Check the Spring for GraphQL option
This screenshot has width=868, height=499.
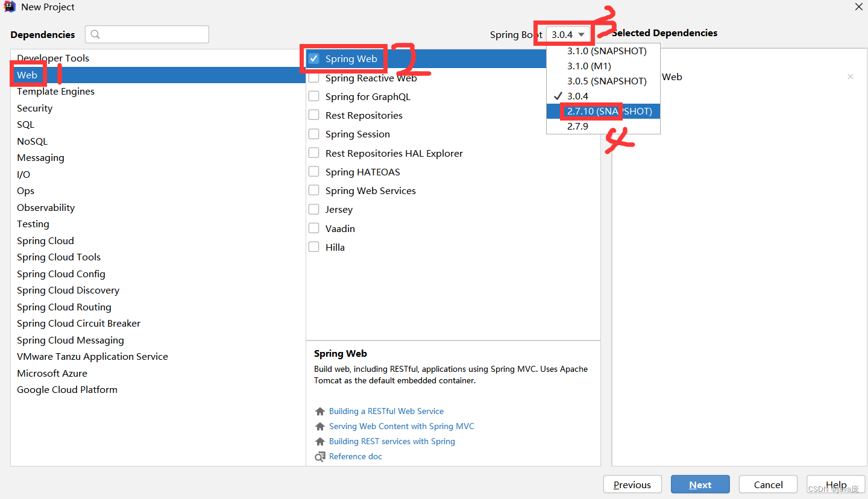pyautogui.click(x=313, y=96)
